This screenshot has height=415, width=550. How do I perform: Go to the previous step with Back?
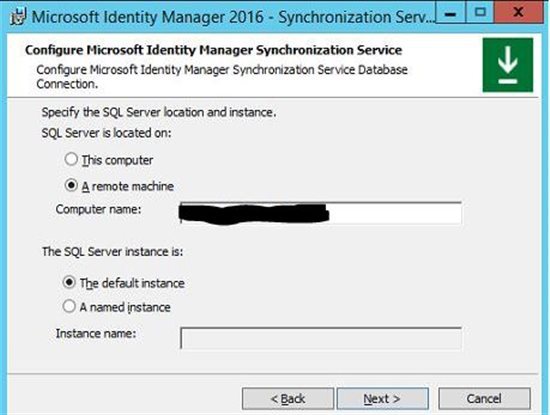pyautogui.click(x=288, y=399)
